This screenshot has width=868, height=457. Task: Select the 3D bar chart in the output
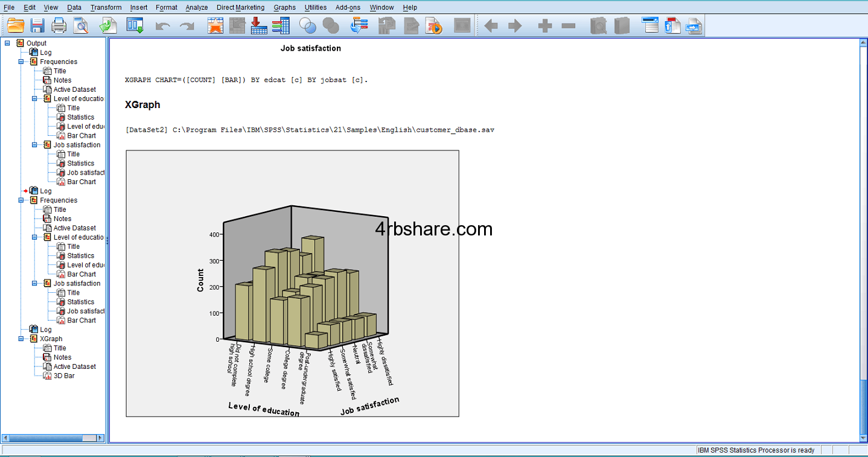tap(292, 283)
